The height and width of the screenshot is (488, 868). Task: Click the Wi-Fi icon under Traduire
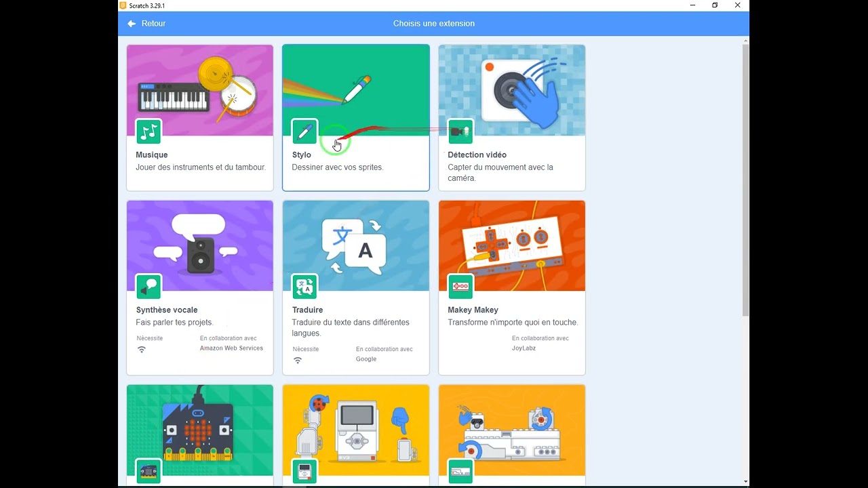pyautogui.click(x=298, y=361)
